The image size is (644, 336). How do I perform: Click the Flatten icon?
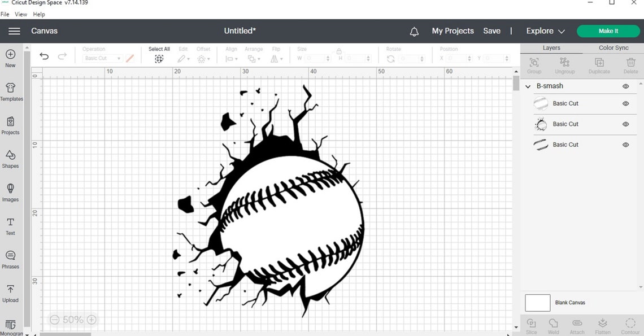[x=602, y=324]
